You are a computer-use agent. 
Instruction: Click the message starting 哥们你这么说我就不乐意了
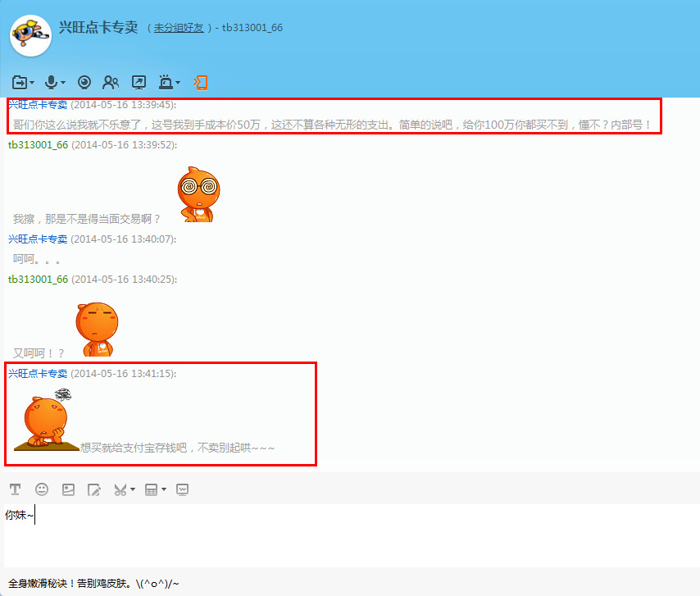(332, 125)
